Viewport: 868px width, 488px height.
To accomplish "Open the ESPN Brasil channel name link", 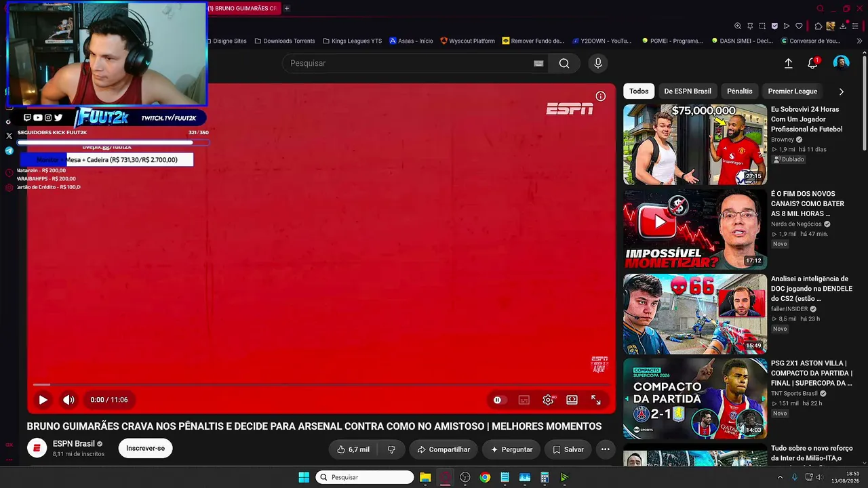I will 73,444.
